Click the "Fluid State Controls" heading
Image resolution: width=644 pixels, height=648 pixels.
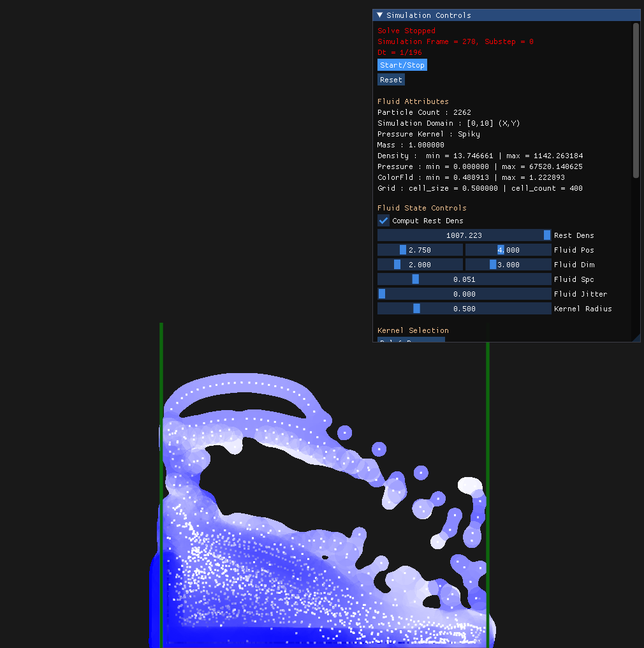point(421,208)
